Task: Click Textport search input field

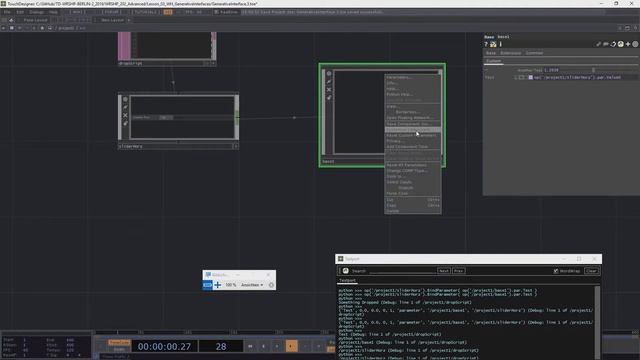Action: (402, 271)
